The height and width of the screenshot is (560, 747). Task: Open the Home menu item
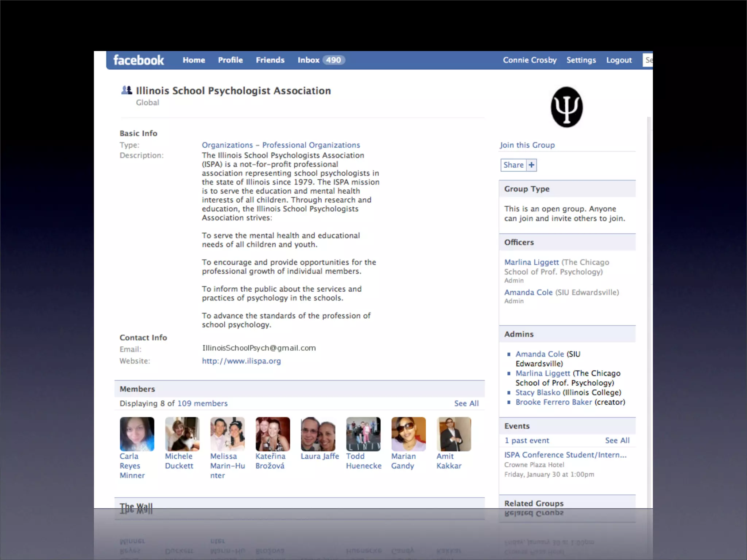pyautogui.click(x=194, y=60)
